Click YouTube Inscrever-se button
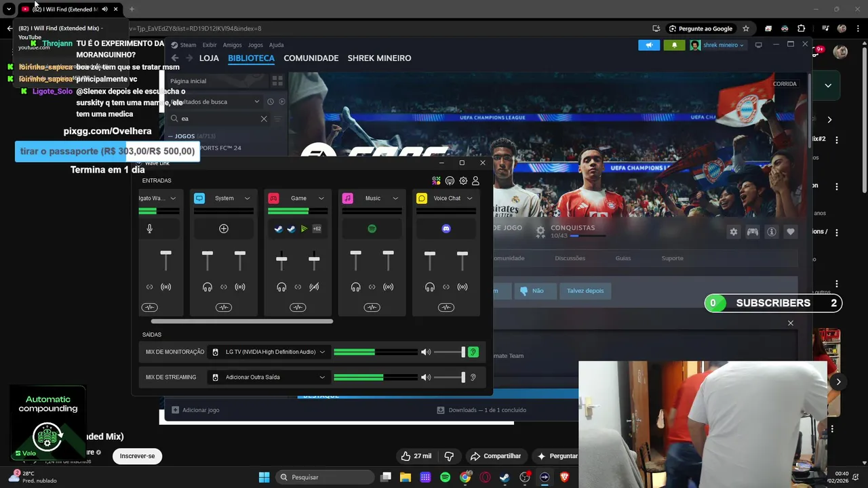The image size is (868, 488). [x=138, y=456]
